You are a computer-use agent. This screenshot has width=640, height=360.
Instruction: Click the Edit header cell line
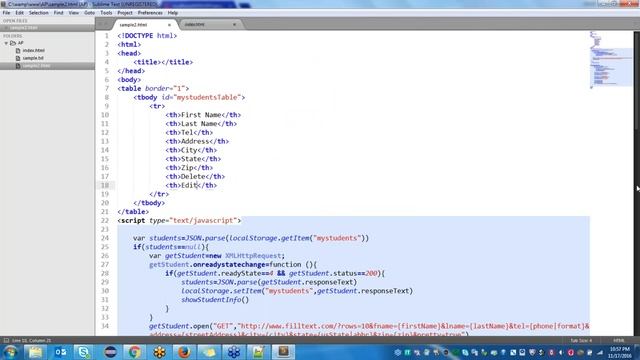(x=191, y=185)
